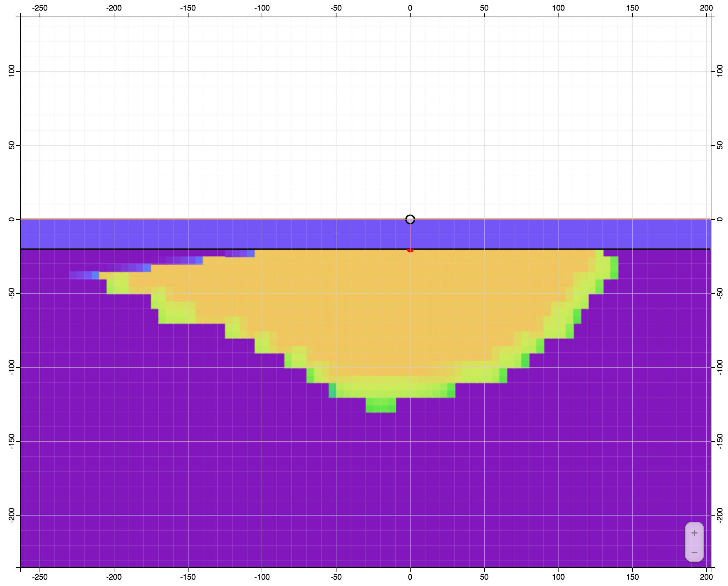Click the bright green cell at the crater's right edge
728x586 pixels.
(x=614, y=268)
